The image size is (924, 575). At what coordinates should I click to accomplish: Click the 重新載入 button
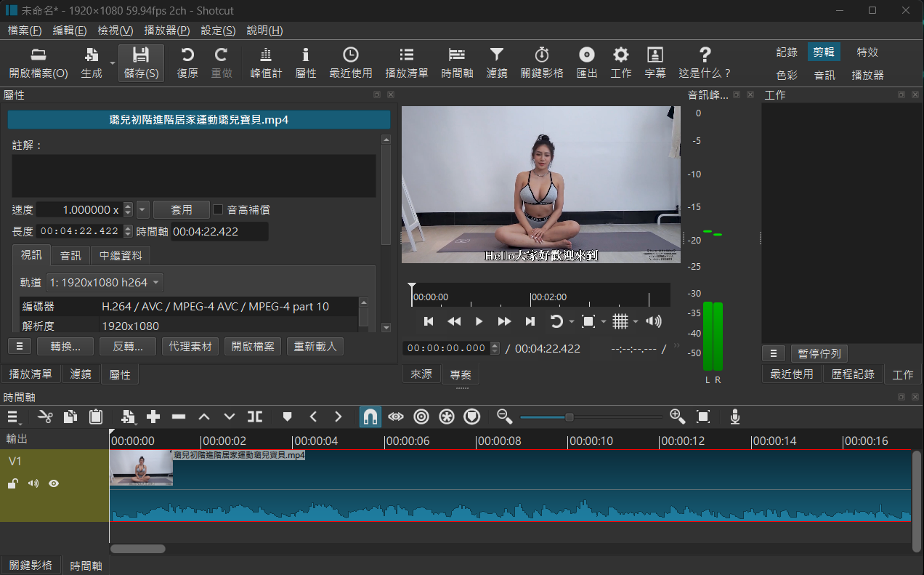tap(315, 347)
